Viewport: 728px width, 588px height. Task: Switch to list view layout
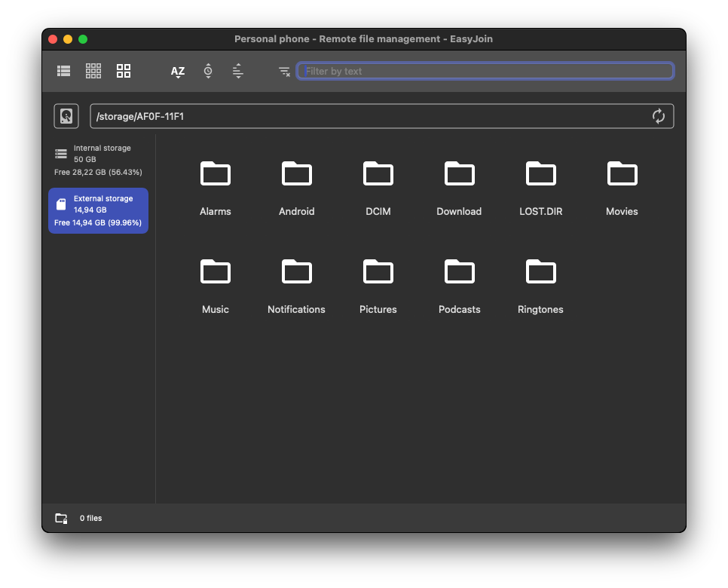63,71
